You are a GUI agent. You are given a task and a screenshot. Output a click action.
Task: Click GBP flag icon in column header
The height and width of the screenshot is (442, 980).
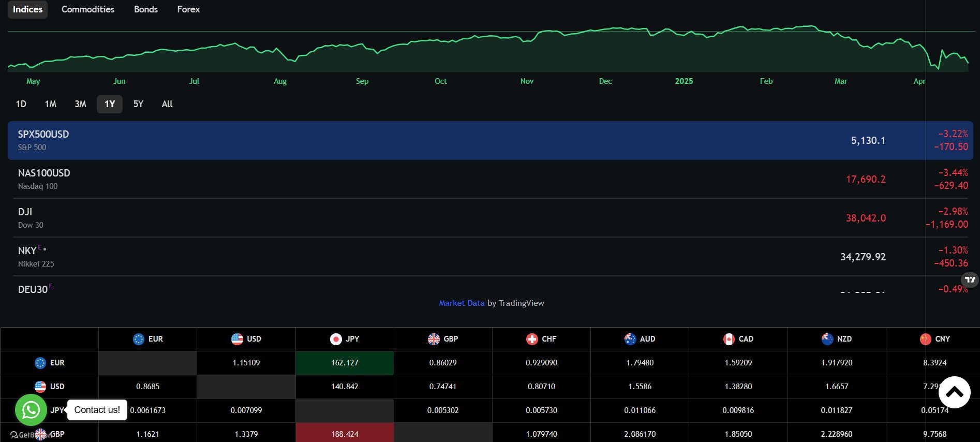tap(434, 339)
